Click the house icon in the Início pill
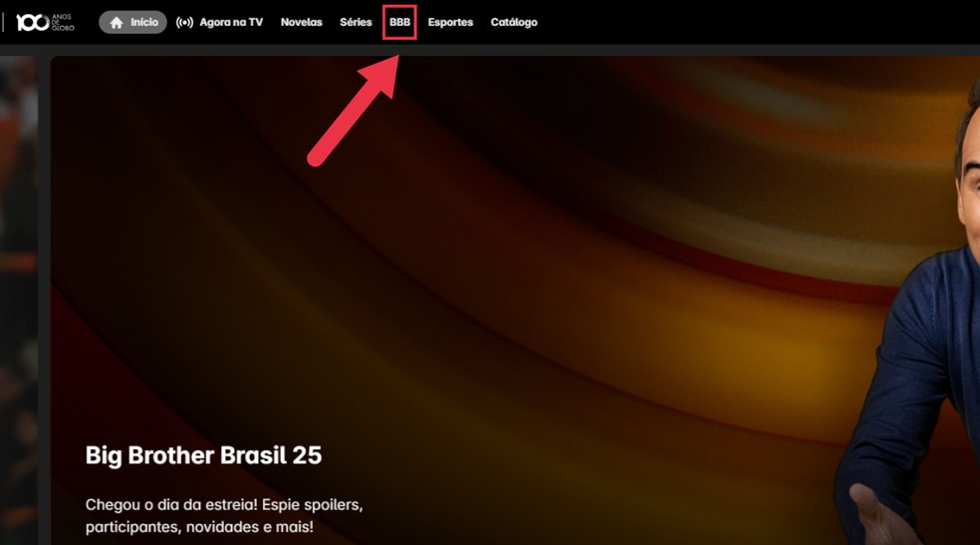Image resolution: width=980 pixels, height=545 pixels. coord(117,23)
